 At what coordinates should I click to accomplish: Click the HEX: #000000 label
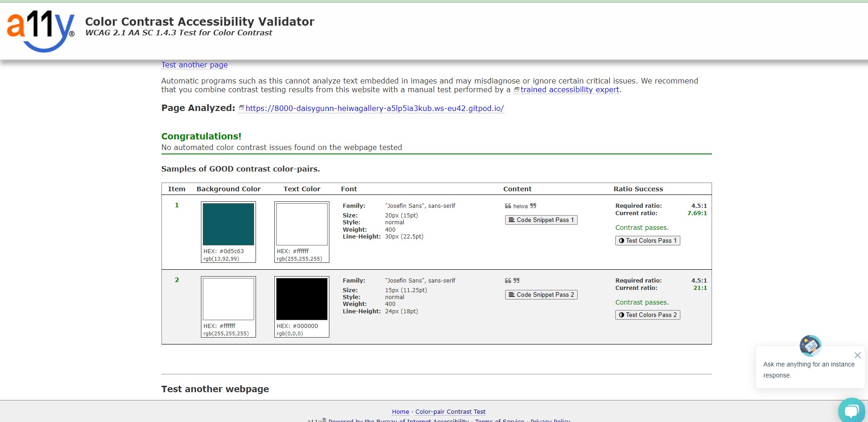point(297,326)
